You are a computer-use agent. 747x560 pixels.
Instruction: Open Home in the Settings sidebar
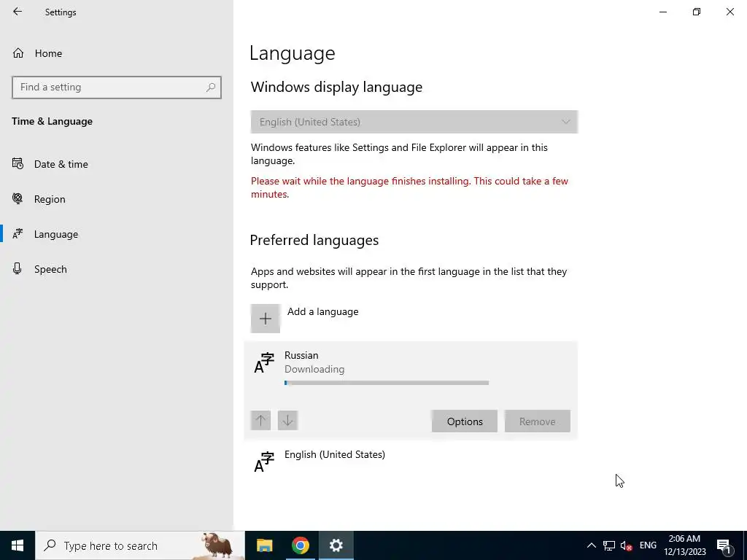(48, 53)
